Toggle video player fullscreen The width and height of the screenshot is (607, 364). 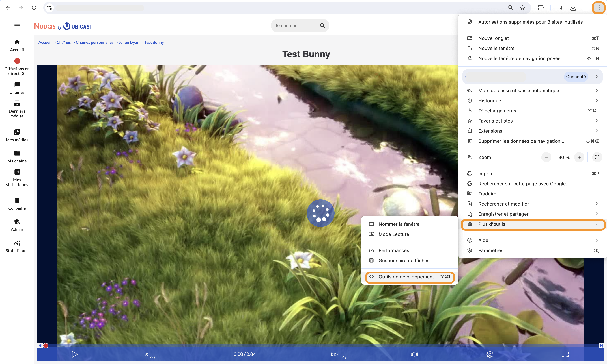[x=565, y=354]
